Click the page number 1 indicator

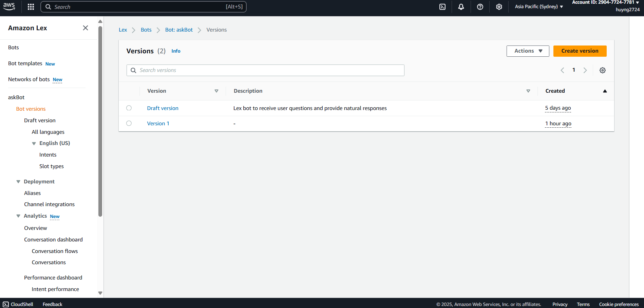click(574, 70)
